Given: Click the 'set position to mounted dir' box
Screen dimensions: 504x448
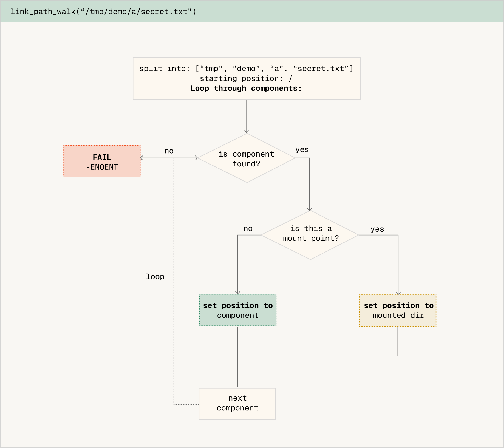Looking at the screenshot, I should pyautogui.click(x=398, y=310).
